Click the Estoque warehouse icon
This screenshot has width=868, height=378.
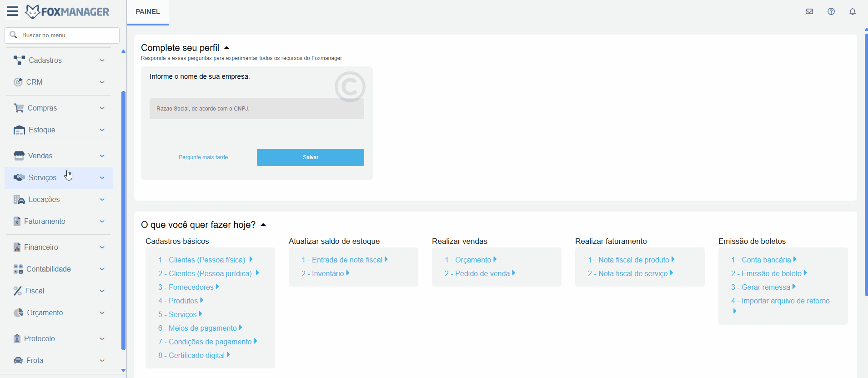19,130
